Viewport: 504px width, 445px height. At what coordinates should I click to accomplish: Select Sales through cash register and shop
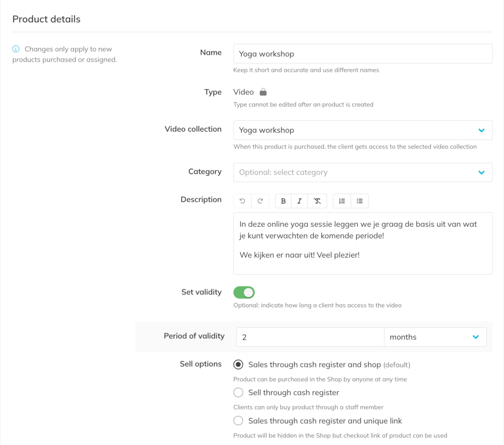[x=238, y=364]
